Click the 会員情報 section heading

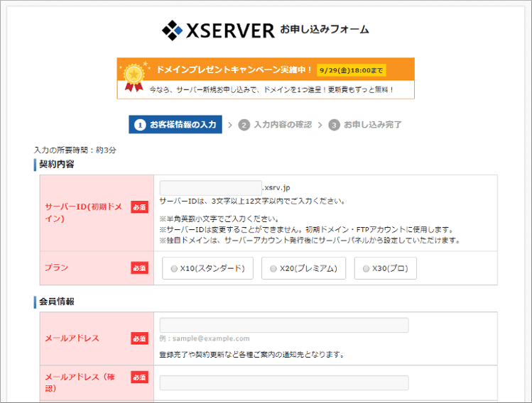56,302
